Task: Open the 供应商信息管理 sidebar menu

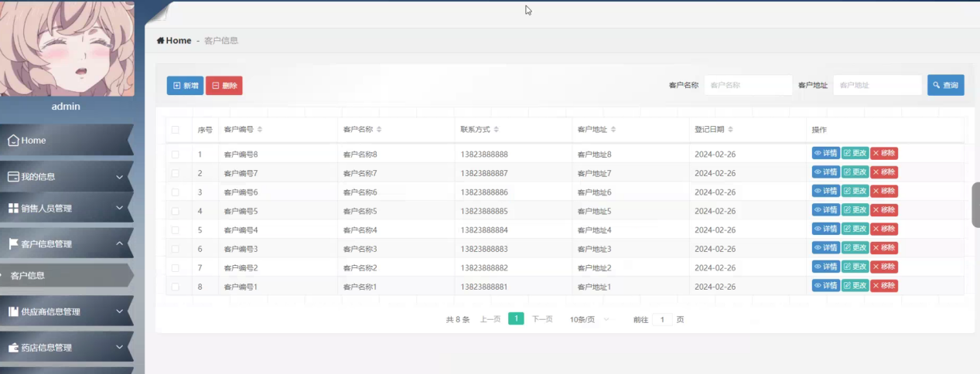Action: click(x=67, y=311)
